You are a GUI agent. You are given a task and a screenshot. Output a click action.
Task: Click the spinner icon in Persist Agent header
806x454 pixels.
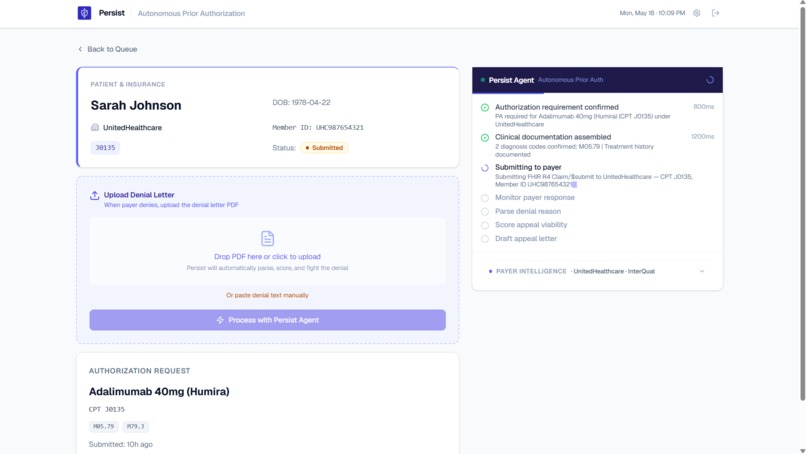710,80
